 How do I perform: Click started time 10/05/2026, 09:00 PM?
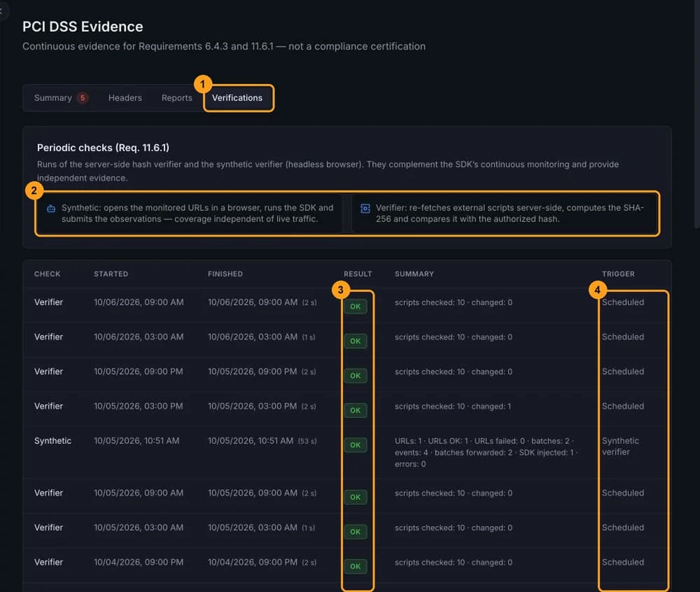pyautogui.click(x=139, y=371)
